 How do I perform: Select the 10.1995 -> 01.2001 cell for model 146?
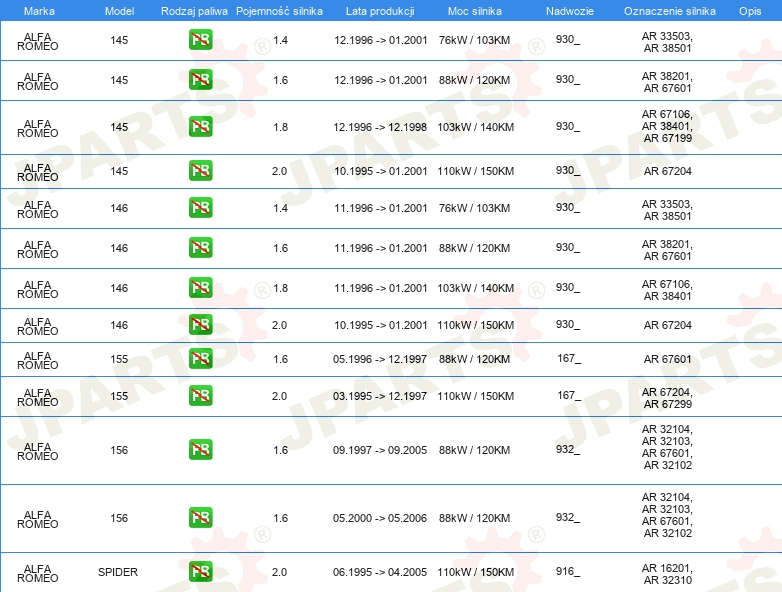[381, 325]
